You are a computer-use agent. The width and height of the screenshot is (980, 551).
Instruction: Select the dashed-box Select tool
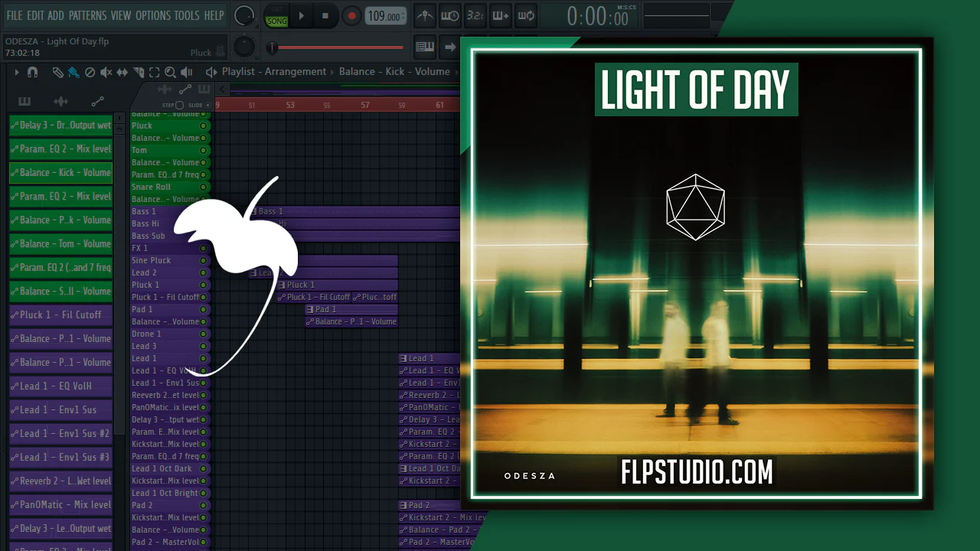click(154, 72)
